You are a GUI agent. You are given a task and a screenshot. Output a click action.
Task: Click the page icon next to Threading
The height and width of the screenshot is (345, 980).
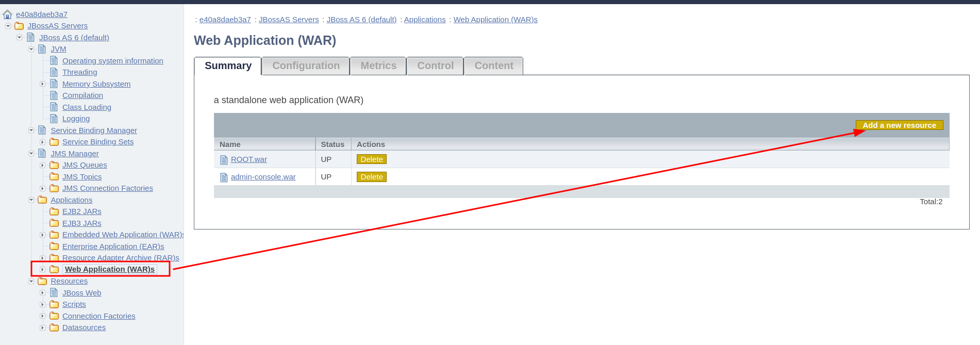point(54,72)
